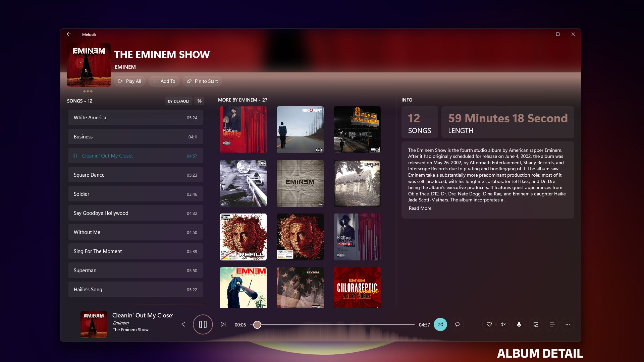The image size is (644, 362).
Task: Skip to the next track
Action: point(223,324)
